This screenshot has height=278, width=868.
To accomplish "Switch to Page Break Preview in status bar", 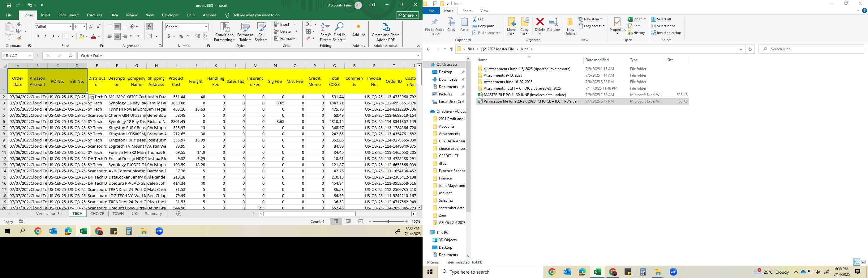I will coord(361,221).
